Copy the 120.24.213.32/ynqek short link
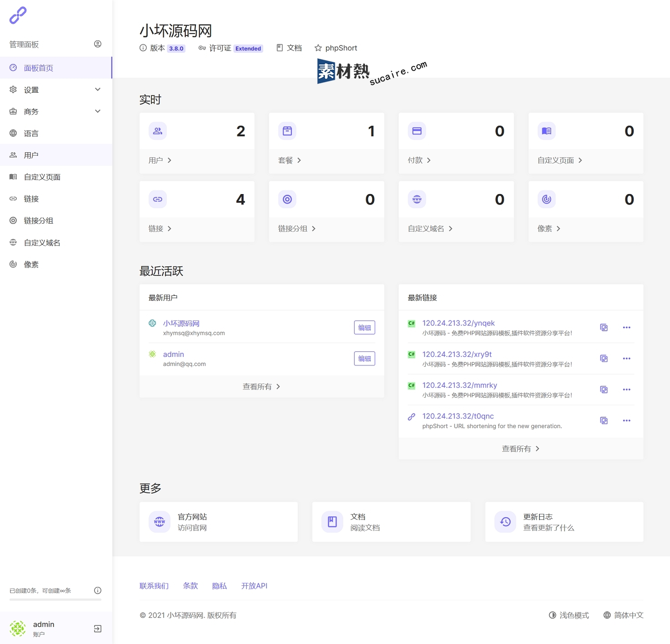The image size is (670, 644). [x=604, y=328]
